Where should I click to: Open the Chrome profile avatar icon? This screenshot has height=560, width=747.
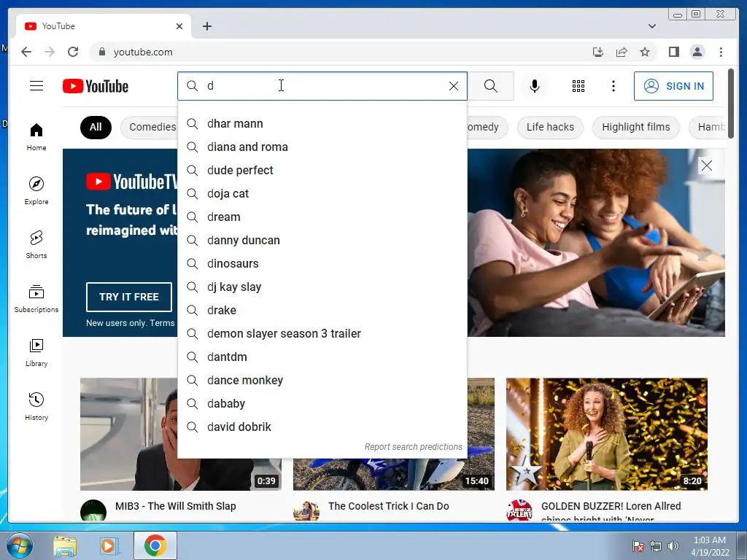click(697, 52)
